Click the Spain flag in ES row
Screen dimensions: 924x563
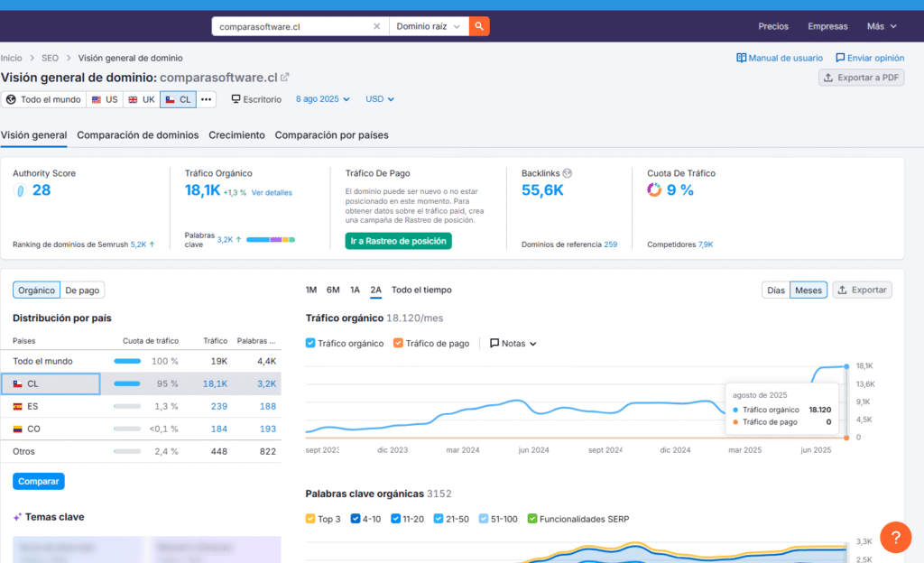18,406
